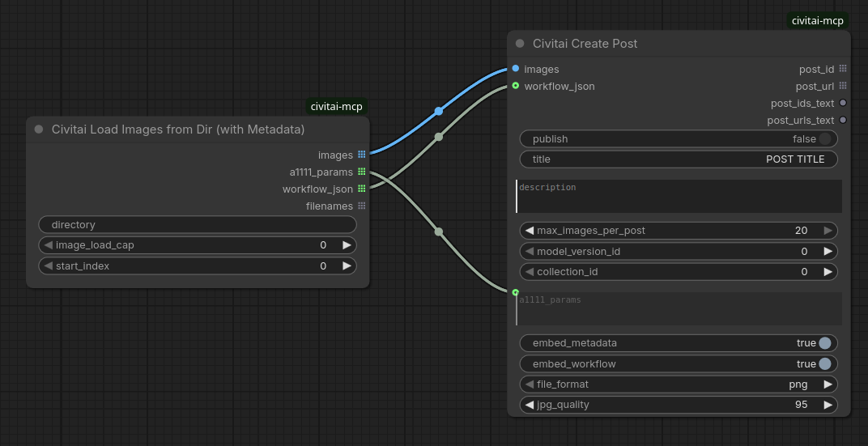Click the post_ids_text output slot
Screen dimensions: 868x446
(x=843, y=103)
